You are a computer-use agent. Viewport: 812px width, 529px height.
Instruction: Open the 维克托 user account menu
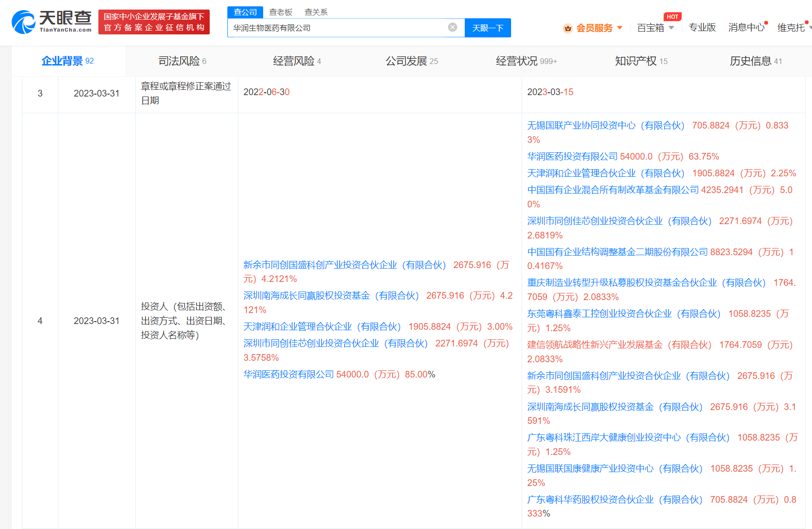click(791, 28)
